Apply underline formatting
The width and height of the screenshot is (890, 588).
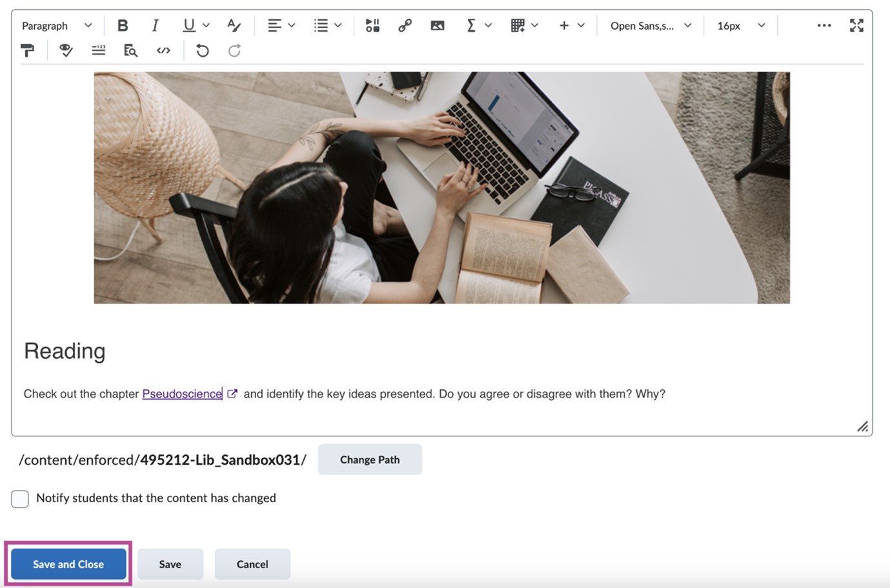point(188,26)
